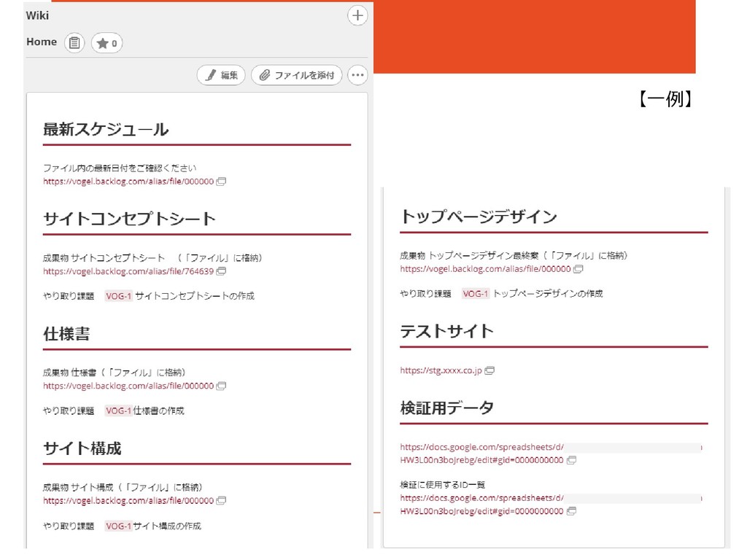Open the three-dot more options menu

point(357,75)
